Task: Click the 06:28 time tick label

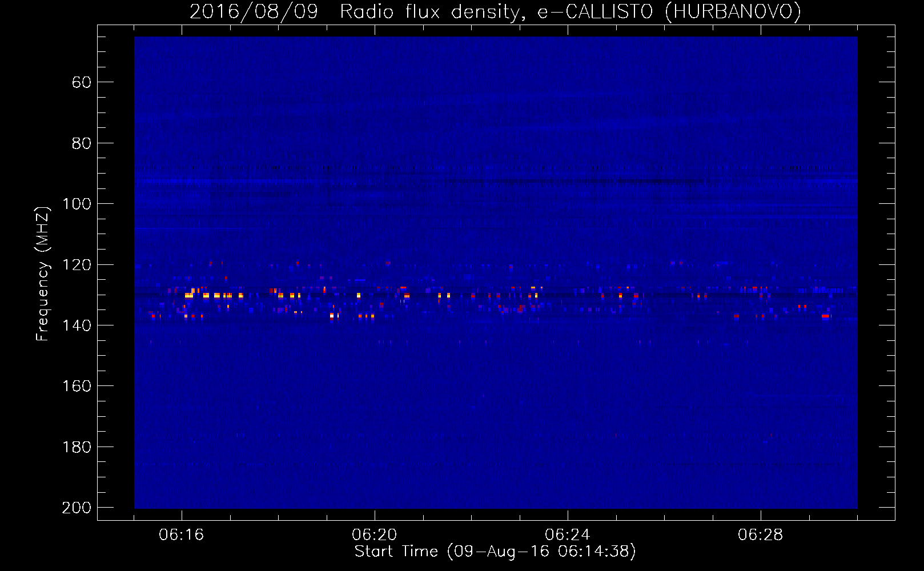Action: click(761, 535)
